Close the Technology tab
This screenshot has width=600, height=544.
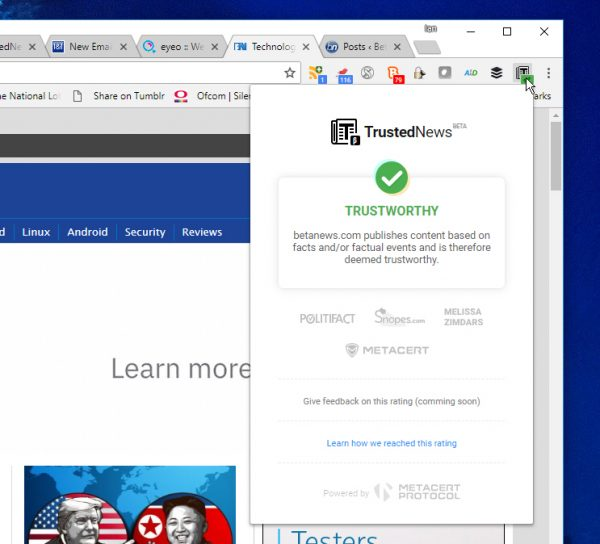pyautogui.click(x=305, y=46)
